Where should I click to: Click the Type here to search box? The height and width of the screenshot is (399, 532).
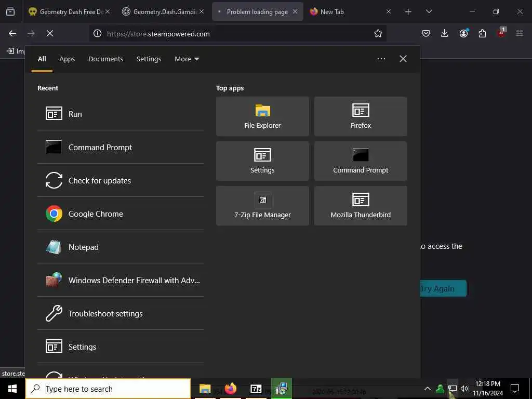click(108, 389)
